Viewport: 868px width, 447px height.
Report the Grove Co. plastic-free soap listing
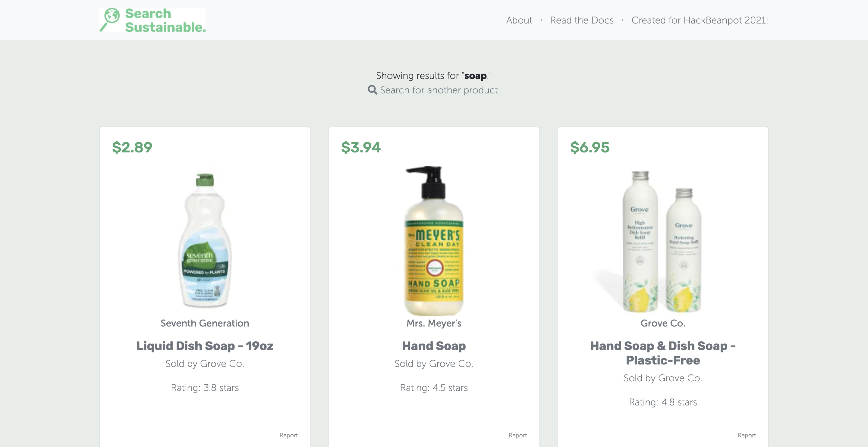tap(747, 435)
